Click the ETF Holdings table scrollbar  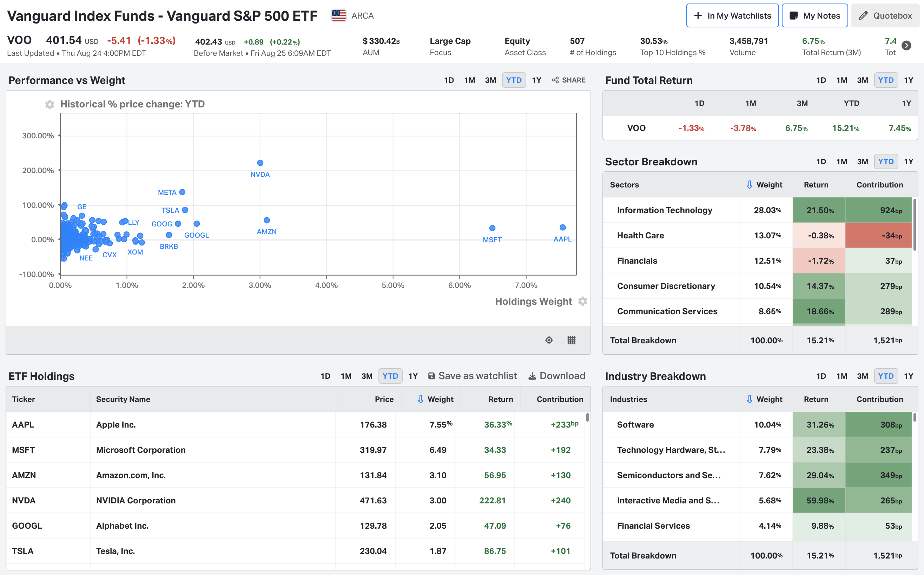pos(587,417)
